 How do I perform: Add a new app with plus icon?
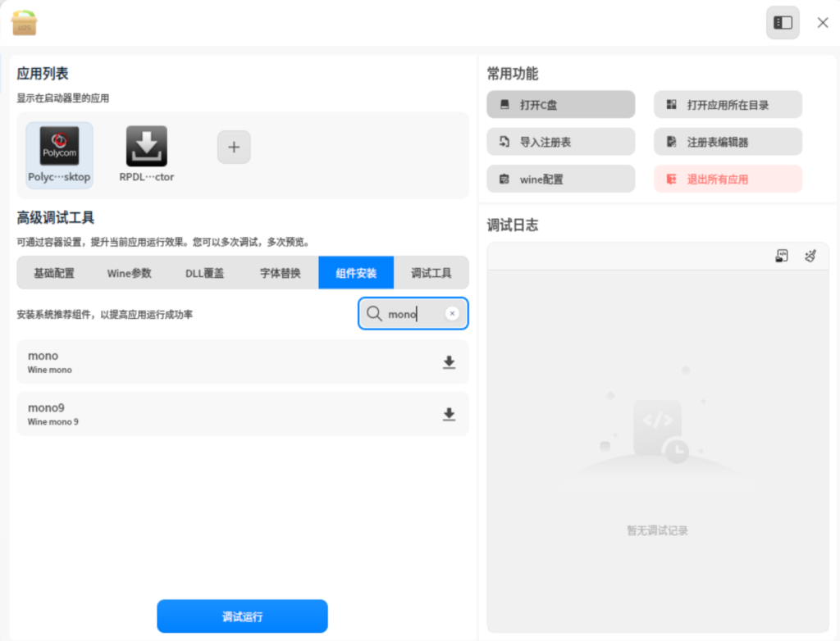point(234,148)
